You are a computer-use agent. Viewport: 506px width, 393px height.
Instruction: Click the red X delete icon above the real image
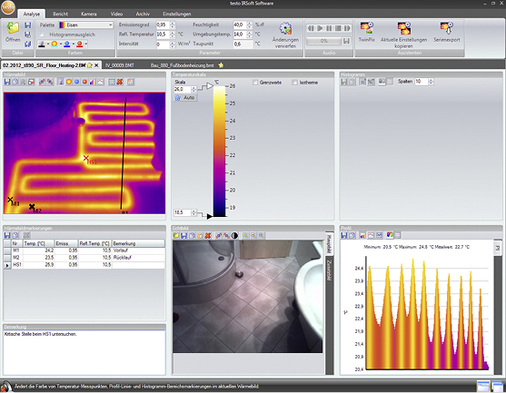[x=208, y=236]
